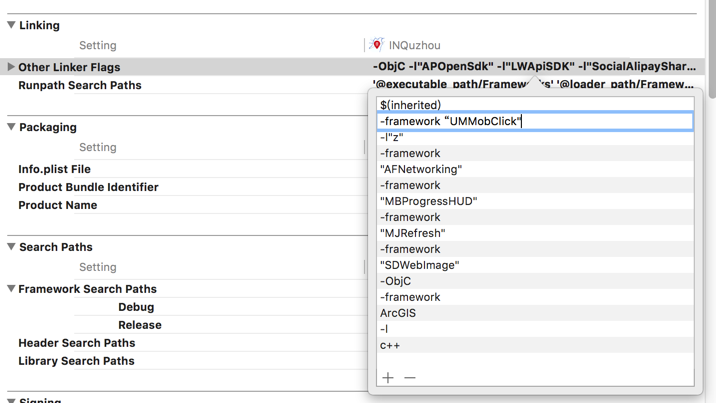
Task: Collapse Framework Search Paths disclosure triangle
Action: tap(11, 289)
